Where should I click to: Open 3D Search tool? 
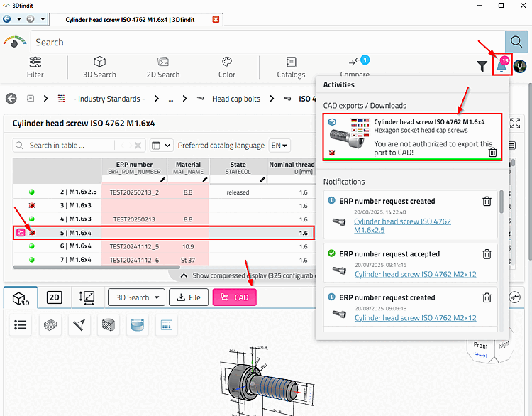[99, 67]
